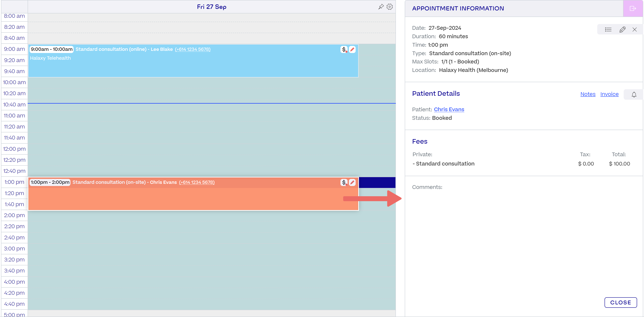Click Lee Blake's phone number link

pyautogui.click(x=193, y=49)
